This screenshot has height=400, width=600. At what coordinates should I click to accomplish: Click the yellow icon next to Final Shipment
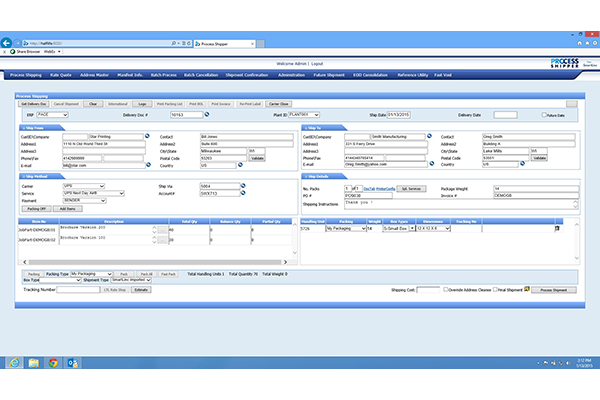[527, 289]
